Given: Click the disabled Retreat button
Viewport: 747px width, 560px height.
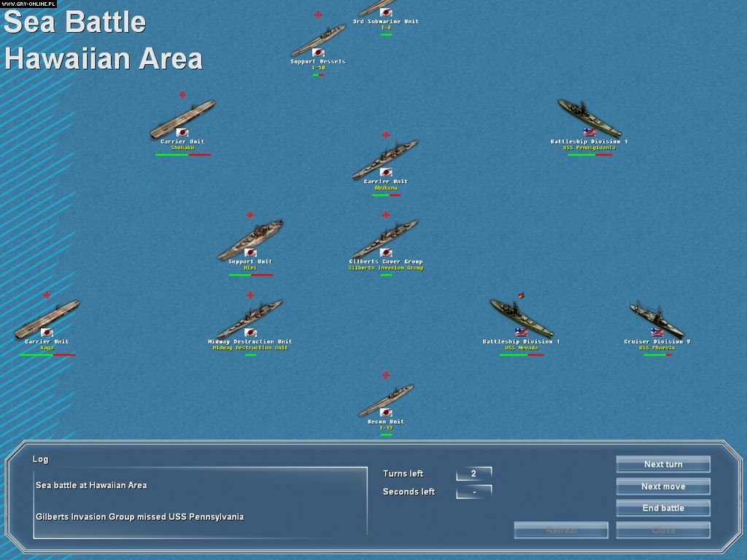Looking at the screenshot, I should tap(562, 530).
